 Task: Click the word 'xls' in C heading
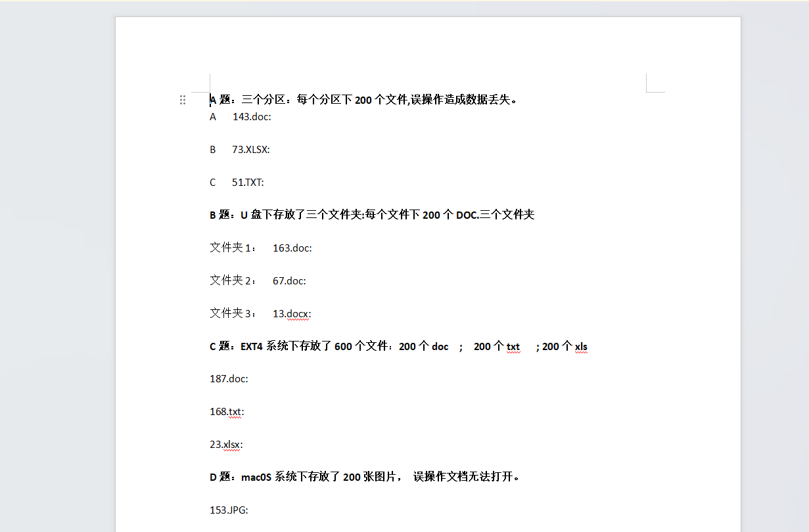(582, 347)
